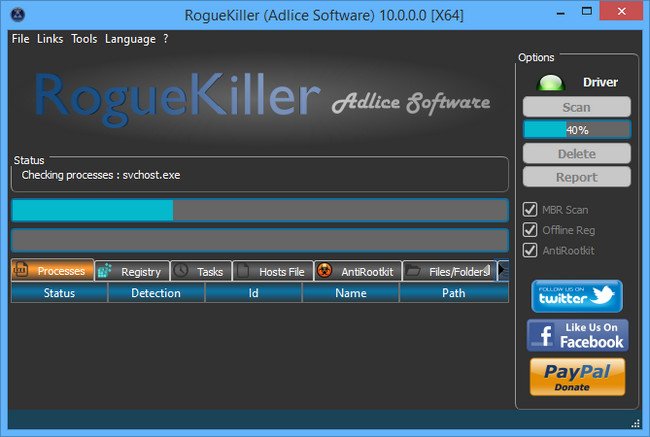
Task: Sort by the Id column header
Action: [253, 293]
